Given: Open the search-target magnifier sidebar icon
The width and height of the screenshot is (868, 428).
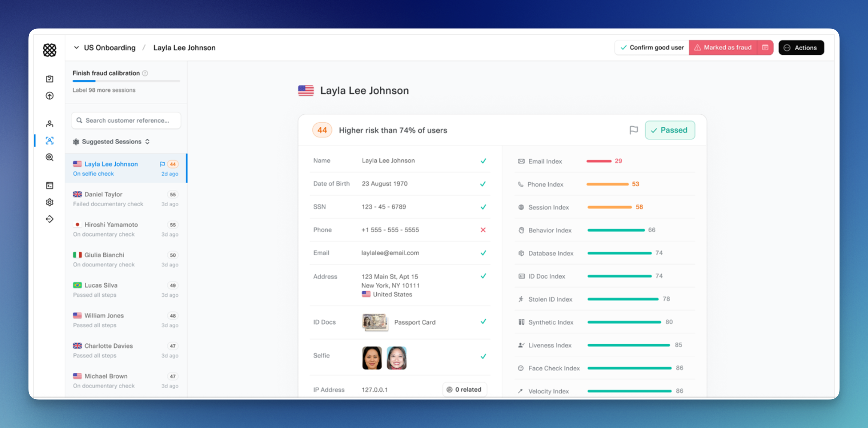Looking at the screenshot, I should 49,157.
